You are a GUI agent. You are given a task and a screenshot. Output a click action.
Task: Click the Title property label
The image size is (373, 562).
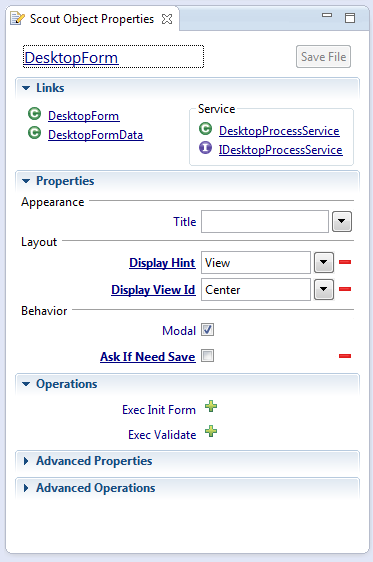[185, 222]
